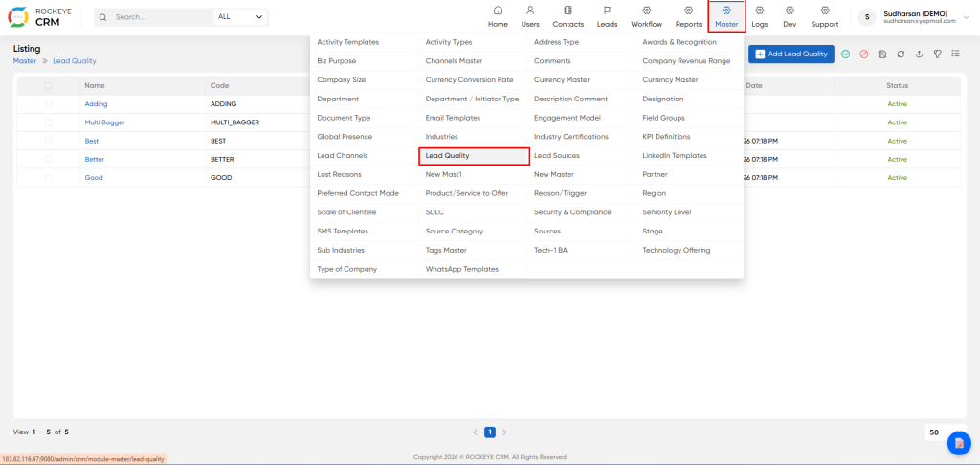Select page 1 in pagination
This screenshot has height=465, width=980.
coord(490,432)
